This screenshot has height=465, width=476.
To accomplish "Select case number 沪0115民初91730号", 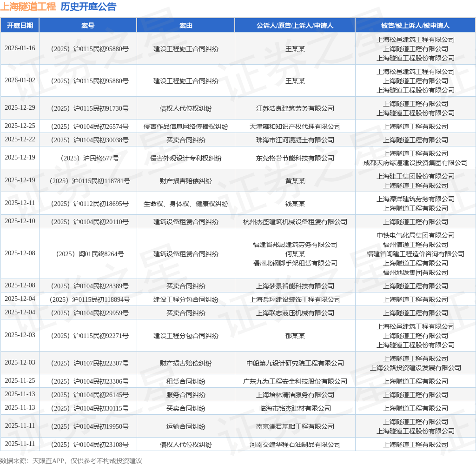I will [x=90, y=108].
